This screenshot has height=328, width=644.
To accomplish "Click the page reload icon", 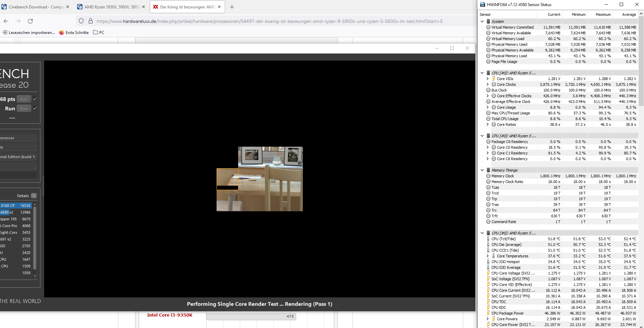I will click(x=31, y=21).
